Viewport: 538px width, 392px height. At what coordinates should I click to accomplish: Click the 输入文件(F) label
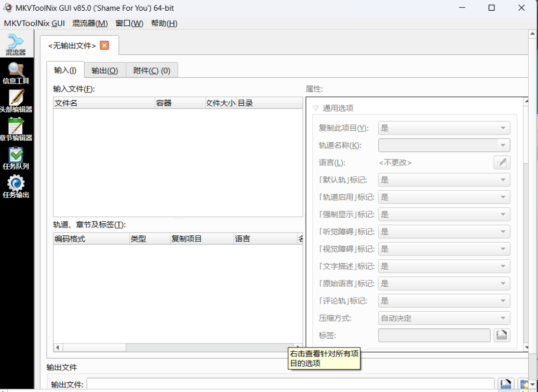(74, 89)
